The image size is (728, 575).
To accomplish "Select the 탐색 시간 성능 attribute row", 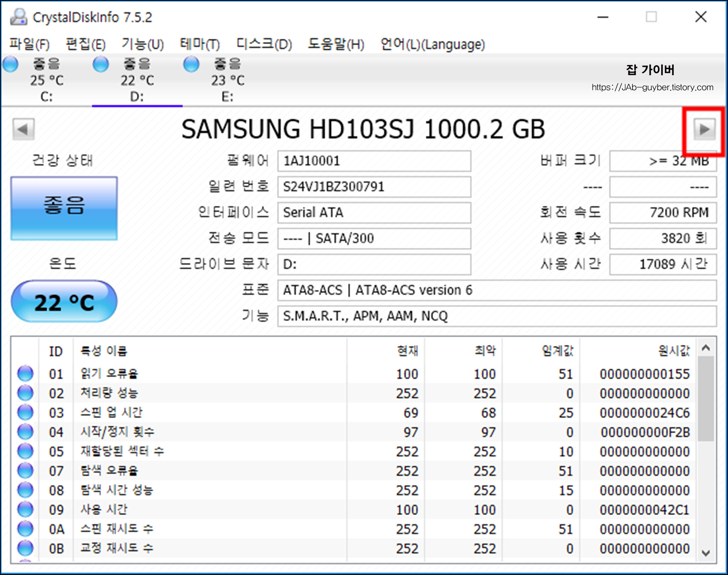I will point(354,490).
